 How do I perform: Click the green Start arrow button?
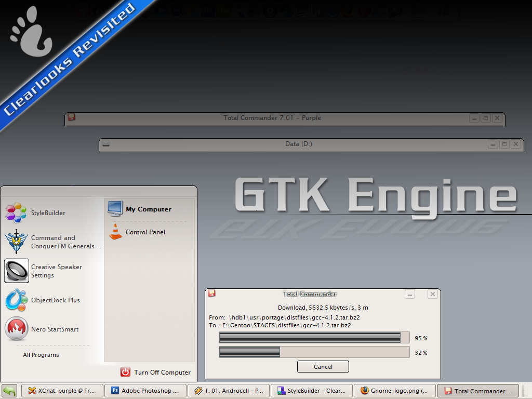9,391
